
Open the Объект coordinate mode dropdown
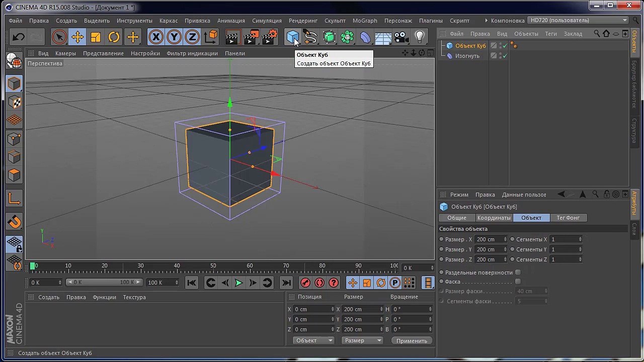coord(313,340)
